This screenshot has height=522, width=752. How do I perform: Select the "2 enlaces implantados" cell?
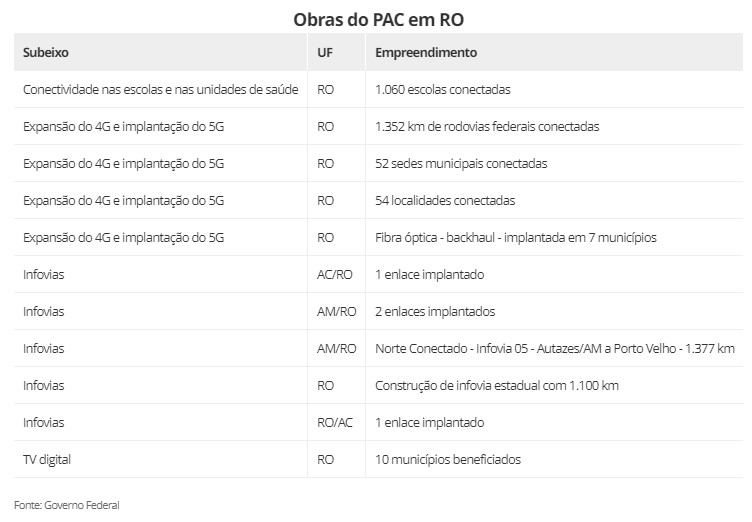pos(435,311)
